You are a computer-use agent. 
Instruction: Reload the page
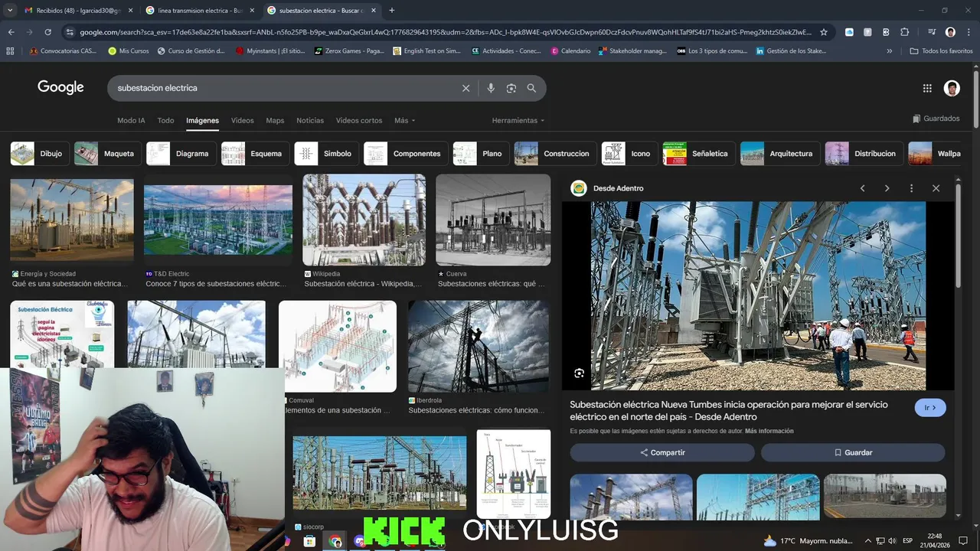(x=47, y=32)
